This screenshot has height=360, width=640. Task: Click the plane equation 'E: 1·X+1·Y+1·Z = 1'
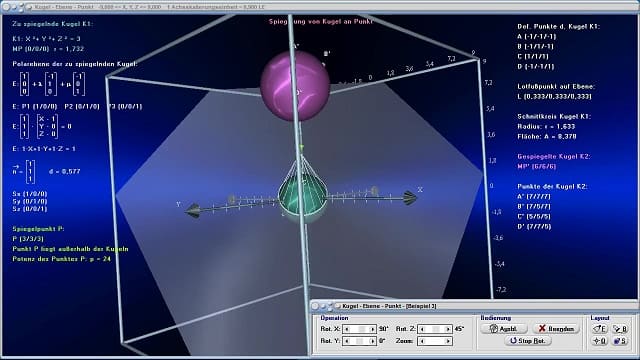[x=44, y=149]
